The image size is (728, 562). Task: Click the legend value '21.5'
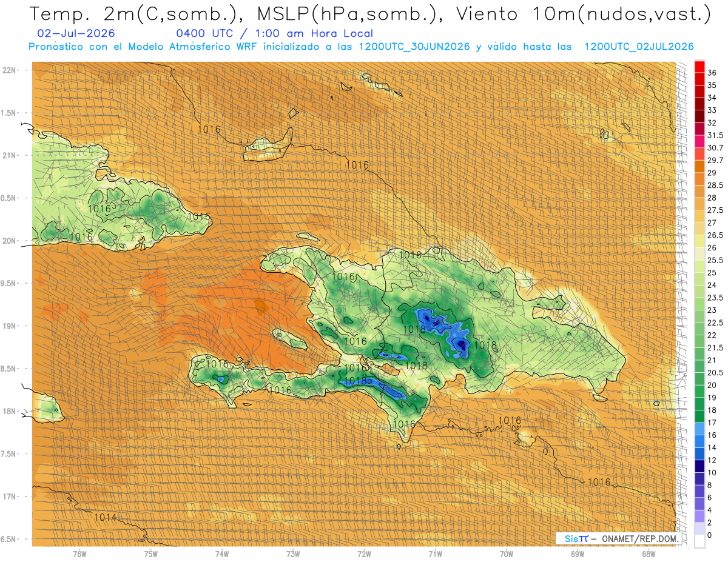(715, 348)
